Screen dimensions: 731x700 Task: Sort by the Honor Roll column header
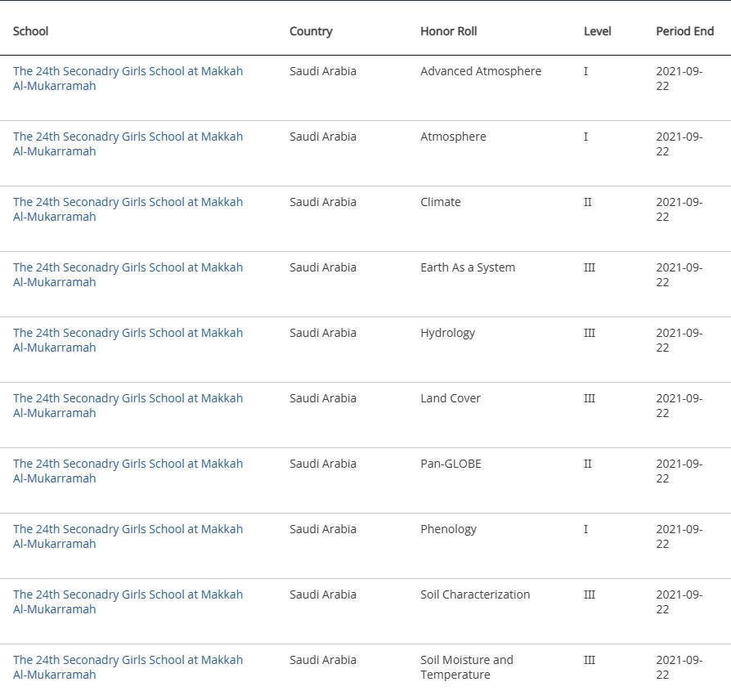click(x=448, y=31)
